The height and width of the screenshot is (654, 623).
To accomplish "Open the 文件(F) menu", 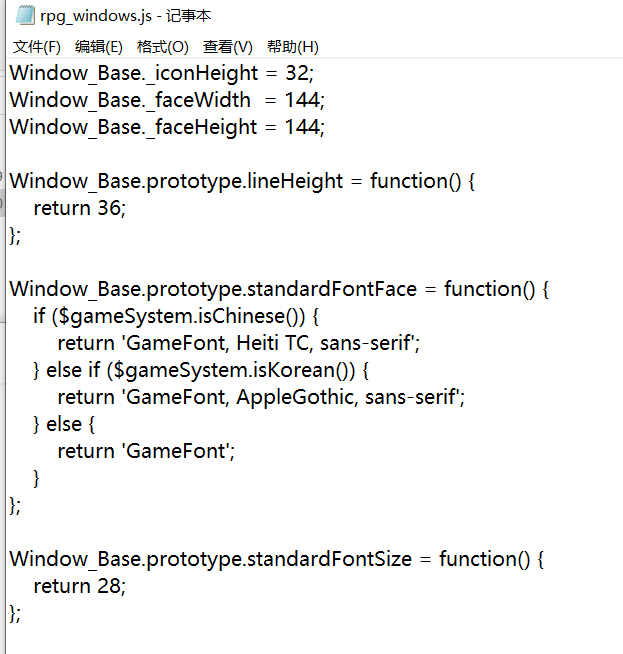I will pyautogui.click(x=37, y=47).
